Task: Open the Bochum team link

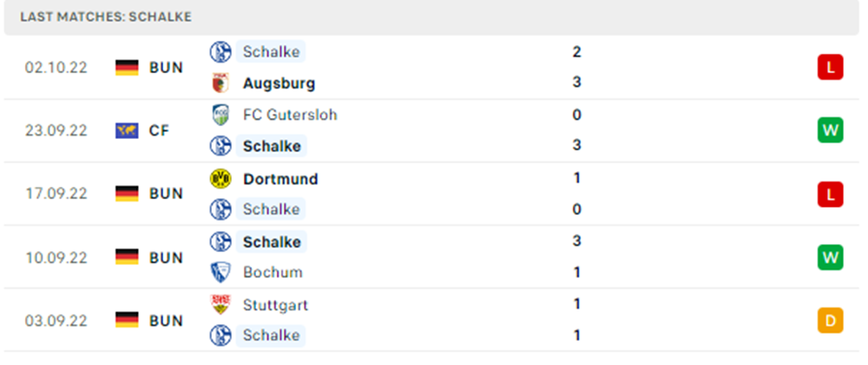Action: 273,272
